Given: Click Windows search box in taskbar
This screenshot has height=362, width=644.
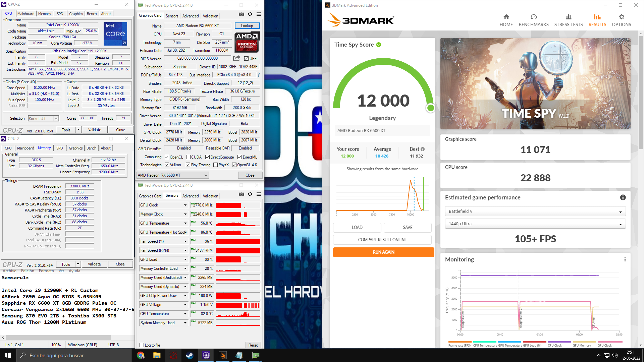Looking at the screenshot, I should [73, 355].
